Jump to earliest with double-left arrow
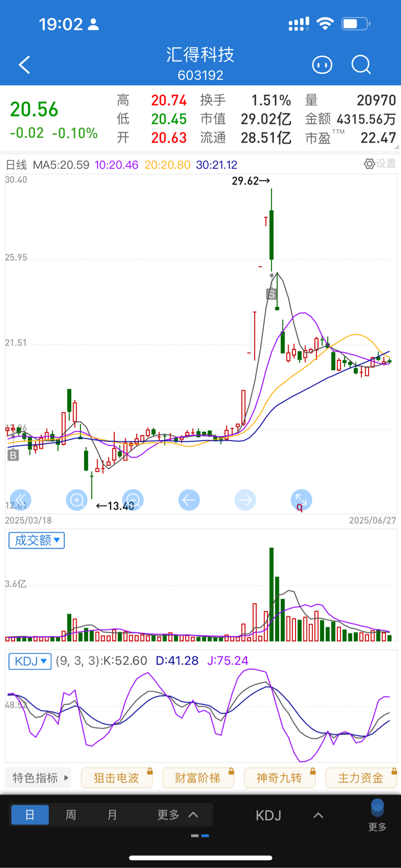The height and width of the screenshot is (868, 401). (21, 500)
